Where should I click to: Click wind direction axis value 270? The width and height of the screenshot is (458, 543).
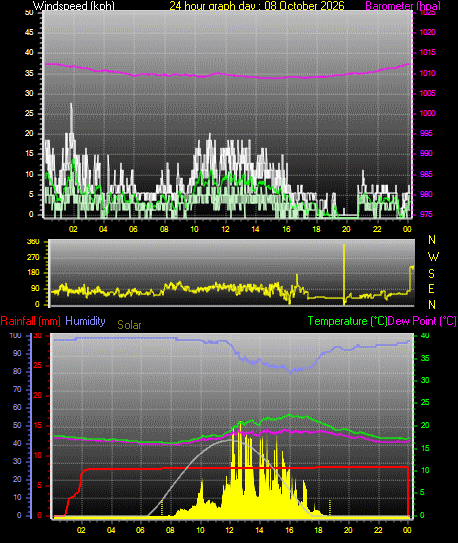point(34,258)
